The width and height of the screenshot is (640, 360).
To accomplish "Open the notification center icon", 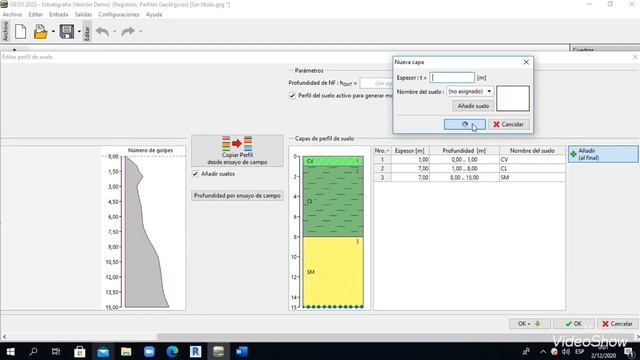I will tap(629, 351).
